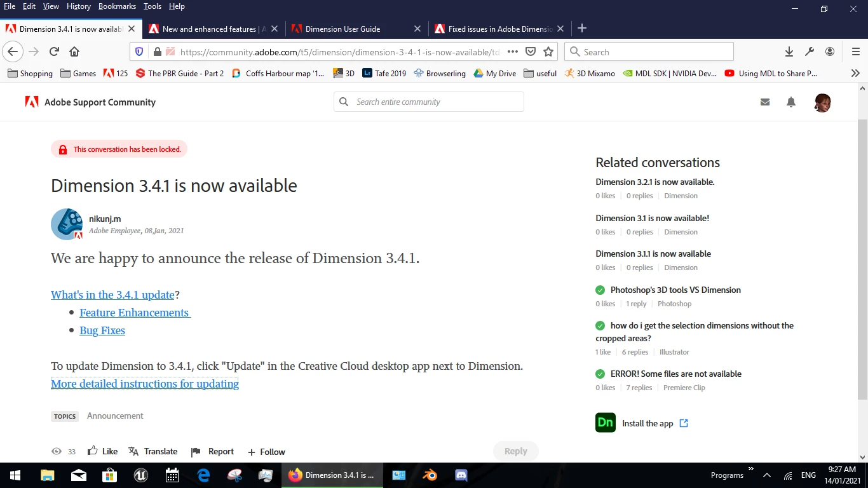Open Bug Fixes link
Viewport: 868px width, 488px height.
102,330
